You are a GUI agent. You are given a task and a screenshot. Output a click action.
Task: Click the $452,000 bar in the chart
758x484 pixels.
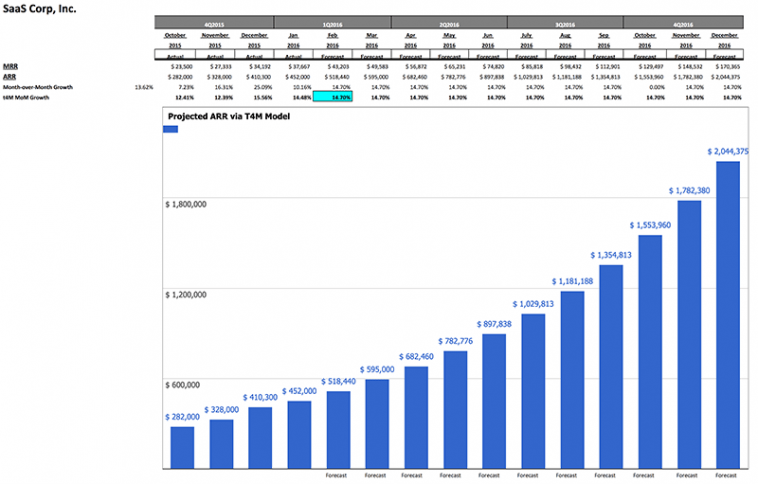click(x=299, y=434)
